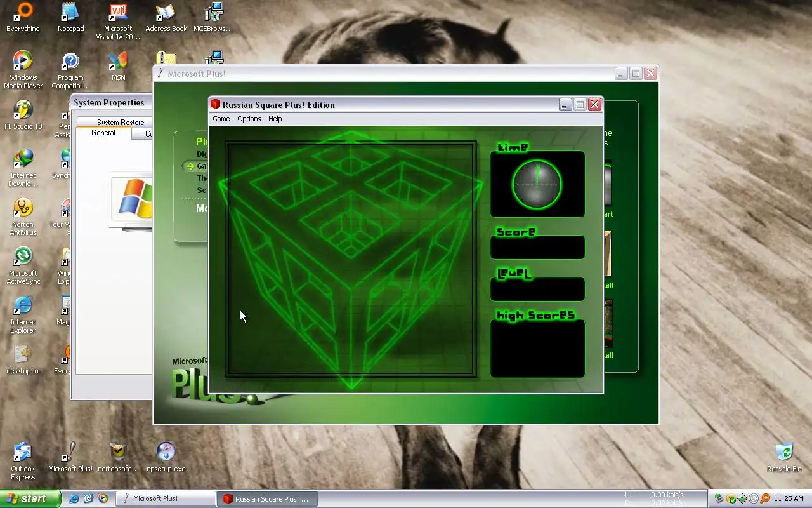Open the MSN desktop icon

click(x=118, y=66)
